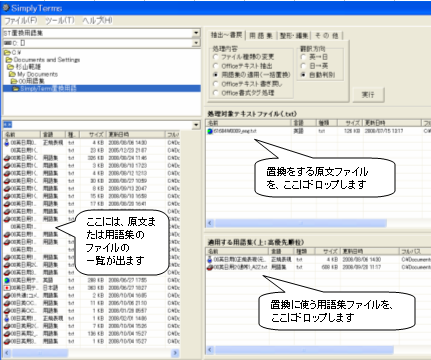Click the horizontal scrollbar of the glossary list
This screenshot has width=431, height=360.
point(304,350)
